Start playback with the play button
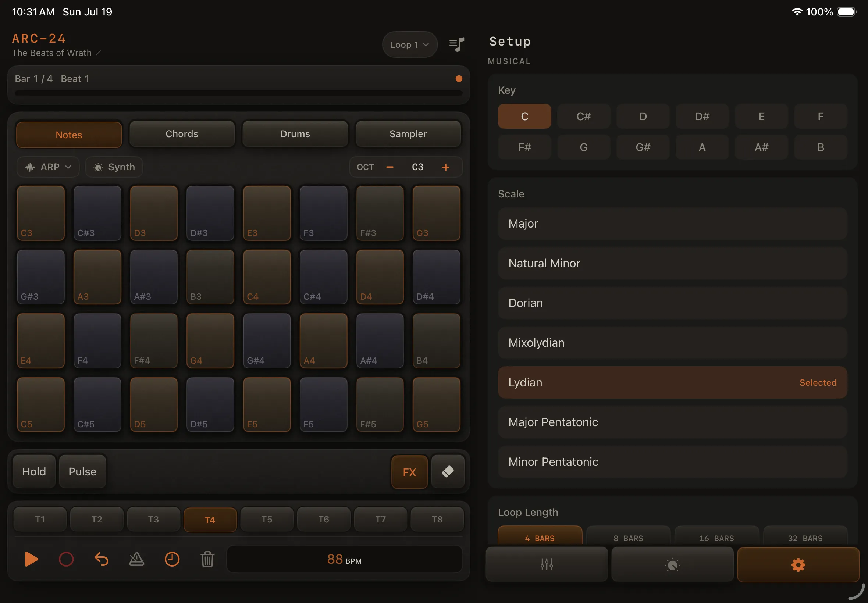 (x=31, y=559)
